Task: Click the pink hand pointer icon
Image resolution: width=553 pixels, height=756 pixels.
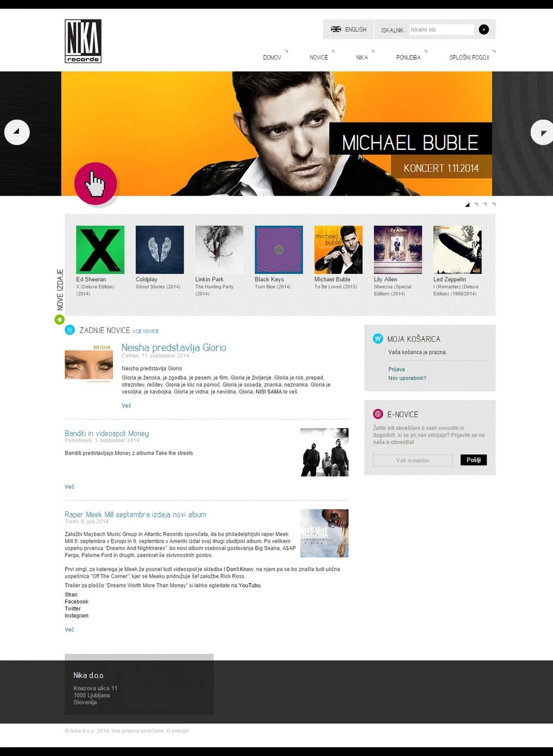Action: pyautogui.click(x=96, y=184)
